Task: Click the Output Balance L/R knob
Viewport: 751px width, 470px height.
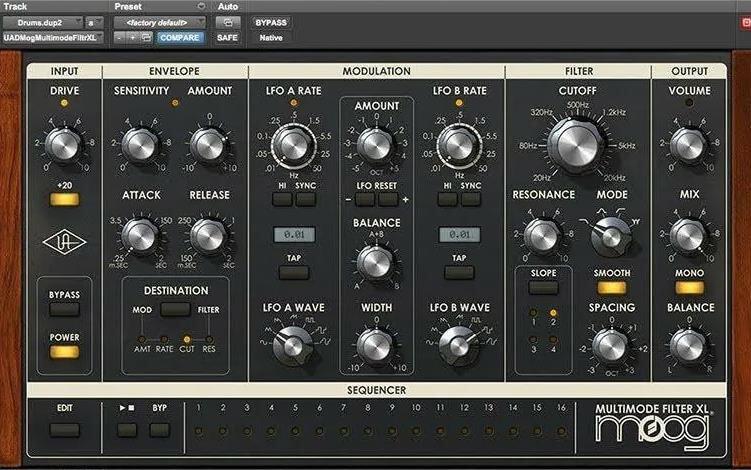Action: pyautogui.click(x=688, y=345)
